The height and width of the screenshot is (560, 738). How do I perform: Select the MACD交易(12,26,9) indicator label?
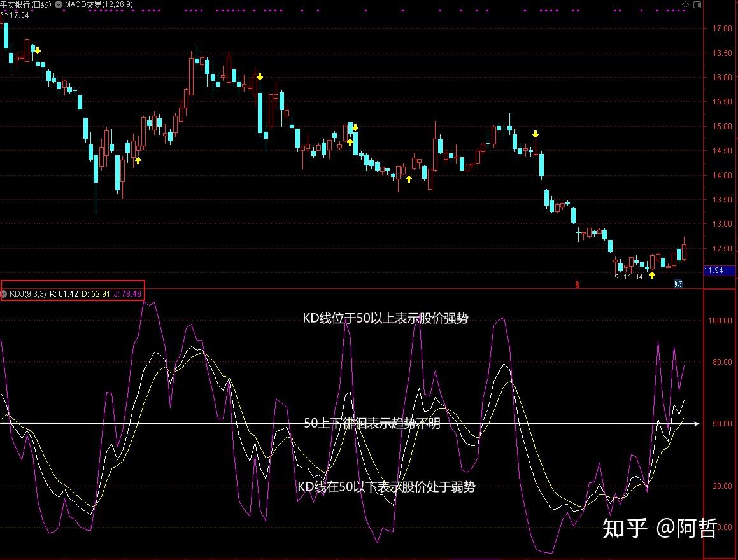point(99,4)
